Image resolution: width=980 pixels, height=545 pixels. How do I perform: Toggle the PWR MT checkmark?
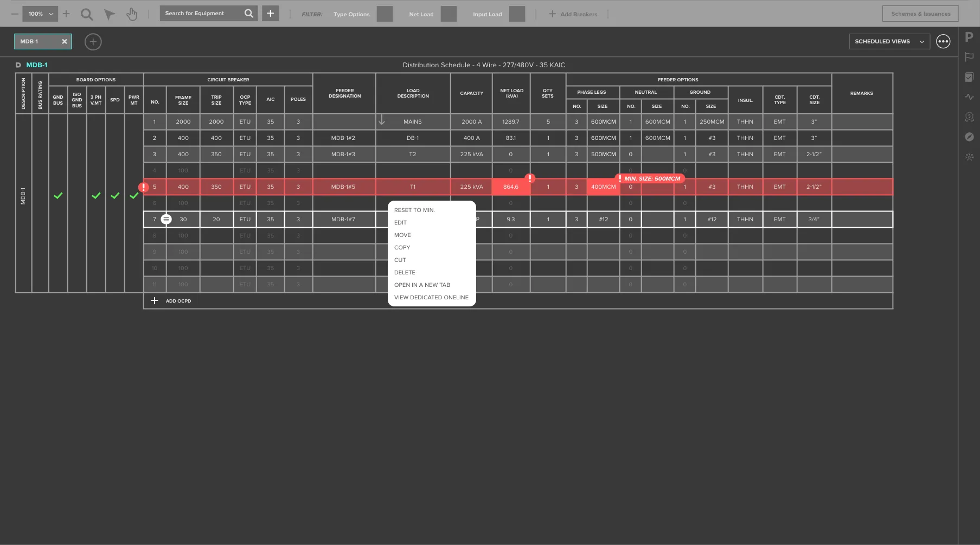134,196
